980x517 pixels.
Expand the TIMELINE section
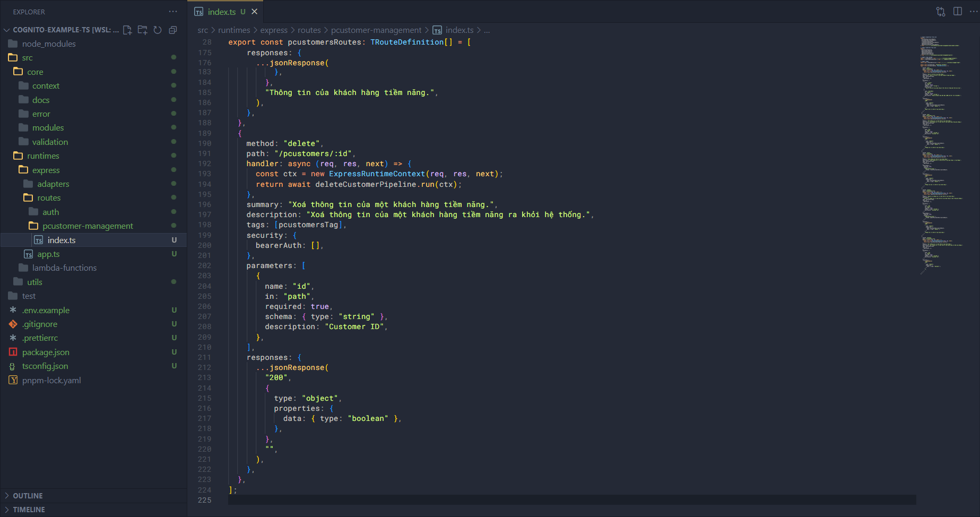tap(29, 510)
